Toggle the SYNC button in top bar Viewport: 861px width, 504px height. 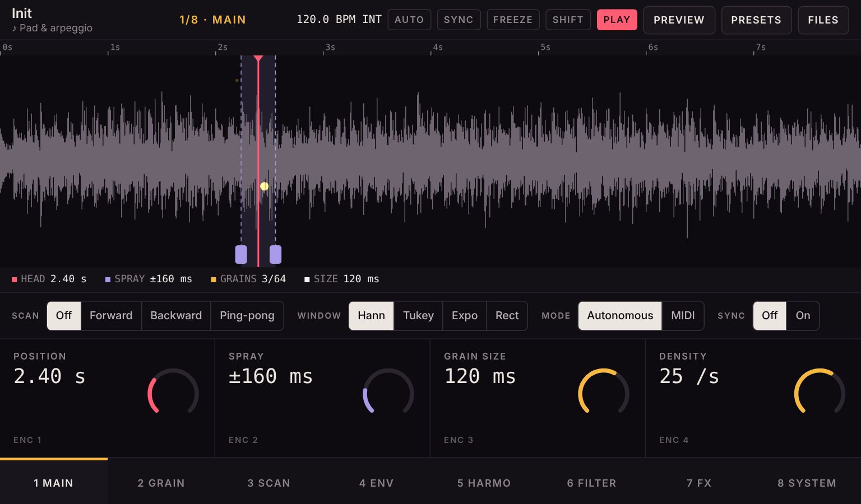[x=459, y=20]
